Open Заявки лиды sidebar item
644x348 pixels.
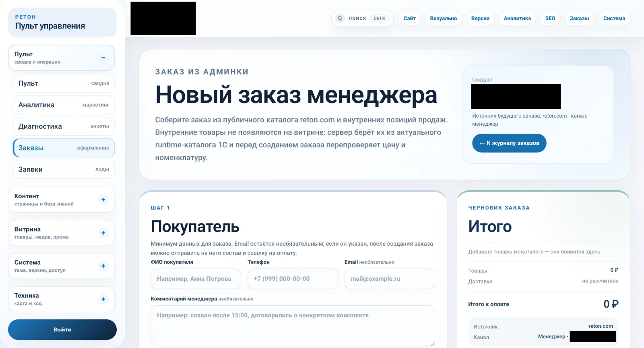64,170
